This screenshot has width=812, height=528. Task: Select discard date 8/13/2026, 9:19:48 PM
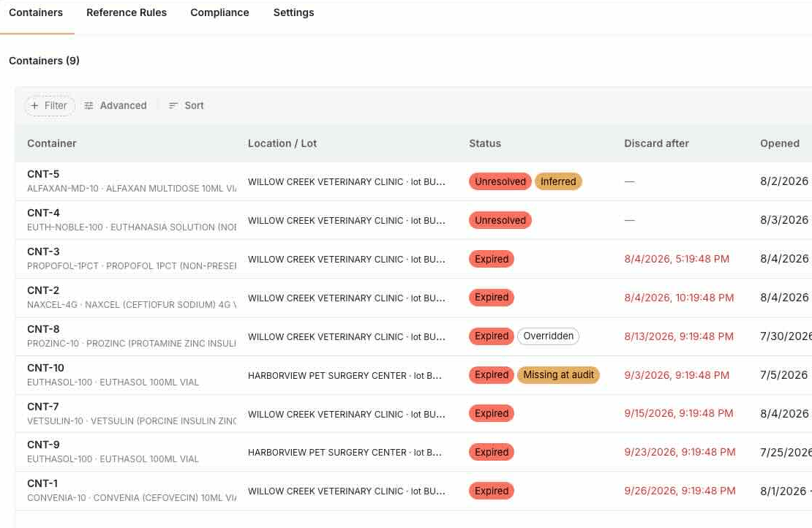679,336
